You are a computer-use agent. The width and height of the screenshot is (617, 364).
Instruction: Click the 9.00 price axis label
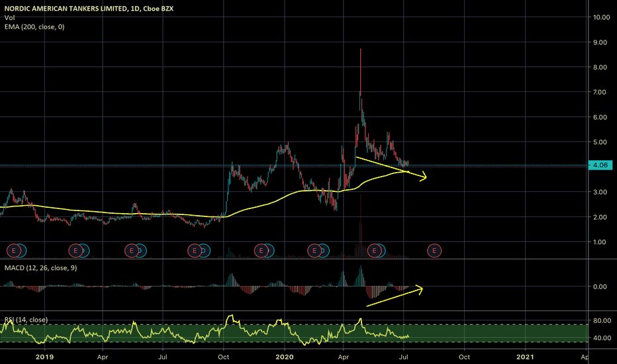pos(600,42)
